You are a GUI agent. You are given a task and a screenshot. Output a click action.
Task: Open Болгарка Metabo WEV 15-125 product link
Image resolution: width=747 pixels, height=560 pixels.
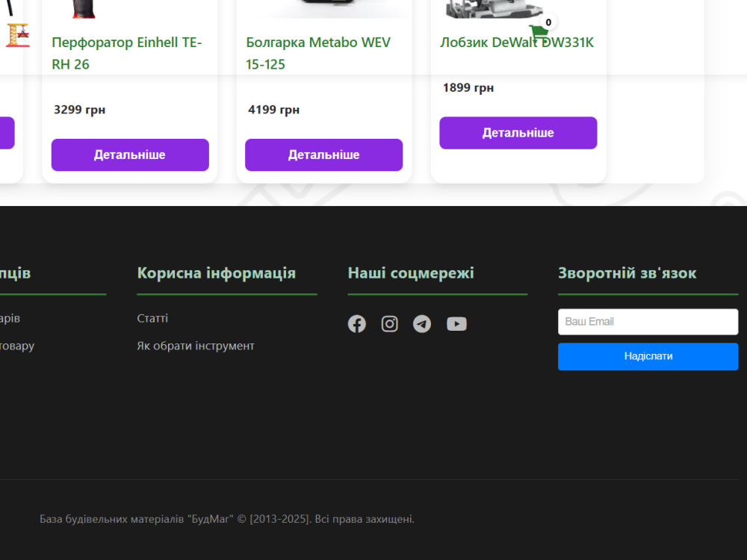pyautogui.click(x=318, y=53)
